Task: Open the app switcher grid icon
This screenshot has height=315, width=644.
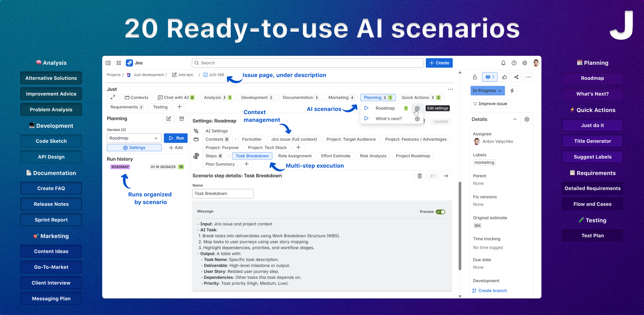Action: pos(119,63)
